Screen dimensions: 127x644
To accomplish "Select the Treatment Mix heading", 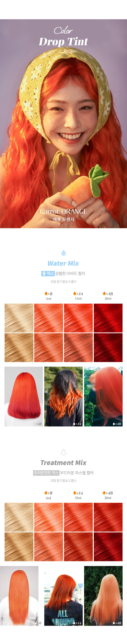I will click(x=63, y=463).
